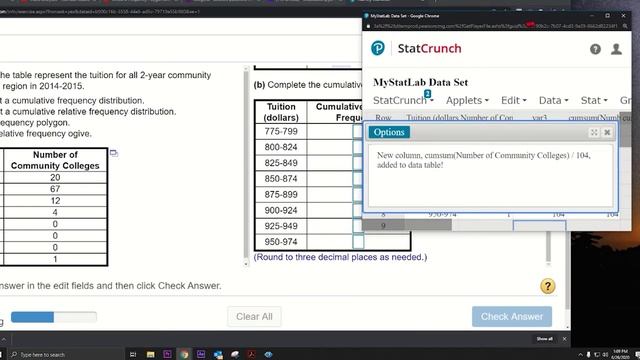Screen dimensions: 640x360
Task: Click the Clear All button
Action: 254,316
